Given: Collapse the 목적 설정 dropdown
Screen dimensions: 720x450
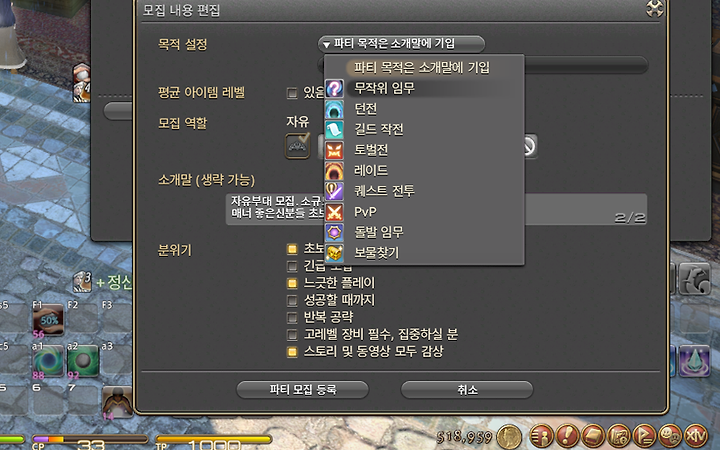Looking at the screenshot, I should tap(401, 44).
